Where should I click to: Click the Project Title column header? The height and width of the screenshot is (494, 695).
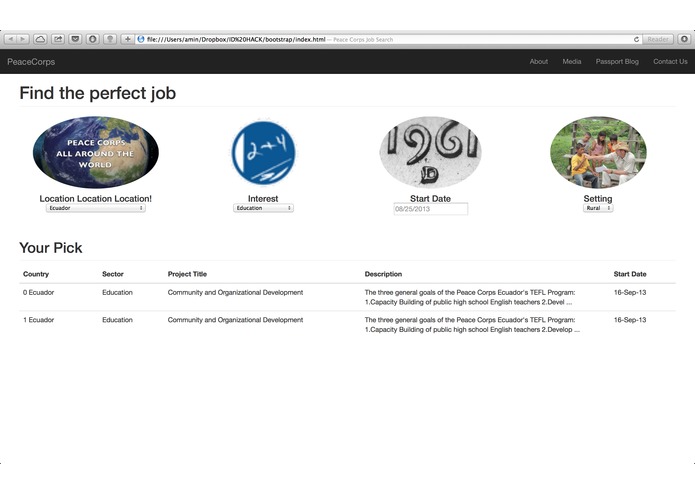pyautogui.click(x=187, y=274)
